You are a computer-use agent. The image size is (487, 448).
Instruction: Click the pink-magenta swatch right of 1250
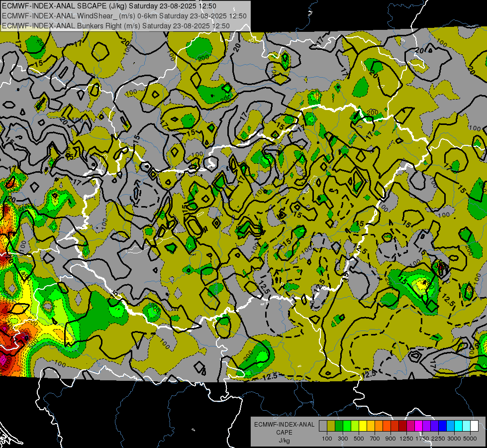410,426
